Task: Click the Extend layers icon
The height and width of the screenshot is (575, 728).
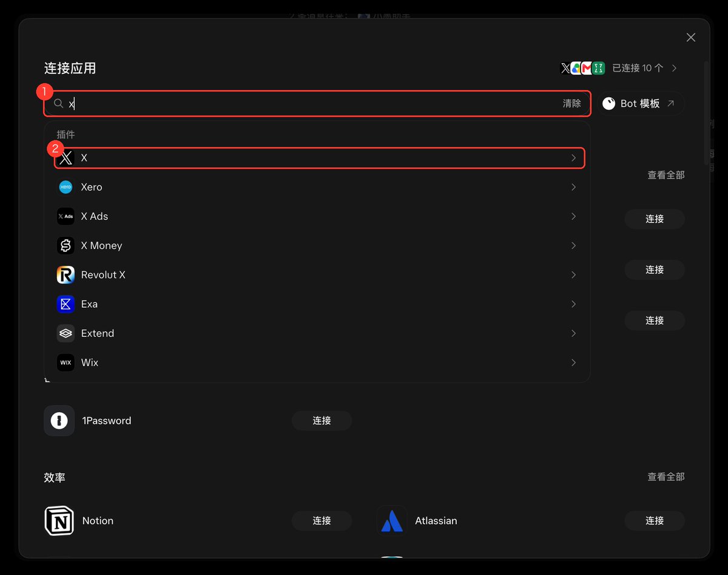Action: 66,333
